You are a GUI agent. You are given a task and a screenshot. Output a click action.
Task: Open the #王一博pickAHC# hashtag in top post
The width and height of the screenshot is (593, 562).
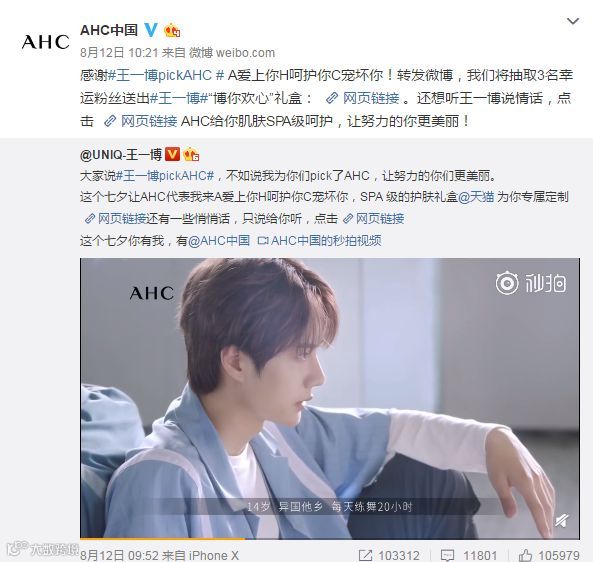click(166, 75)
